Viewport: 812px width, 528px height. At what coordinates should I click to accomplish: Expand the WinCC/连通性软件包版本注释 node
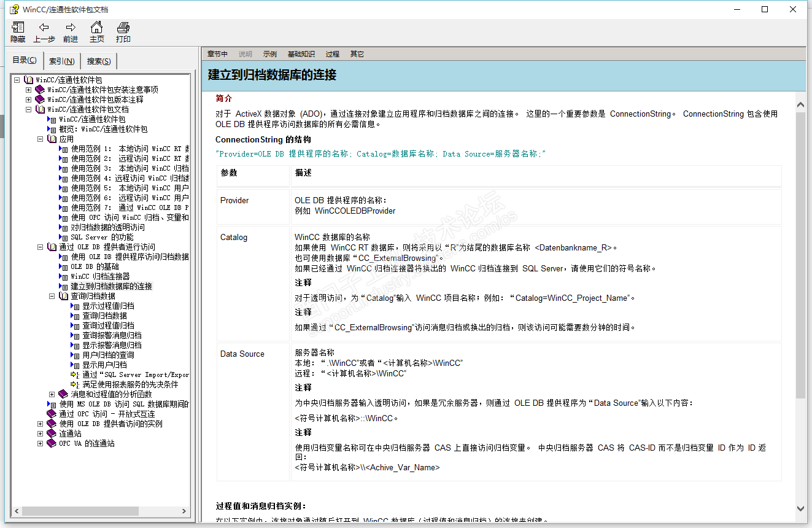(x=28, y=99)
